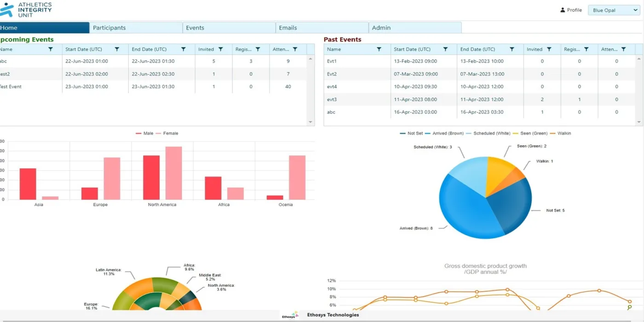Viewport: 644px width, 322px height.
Task: Sort Past Events by End Date header
Action: pos(477,49)
